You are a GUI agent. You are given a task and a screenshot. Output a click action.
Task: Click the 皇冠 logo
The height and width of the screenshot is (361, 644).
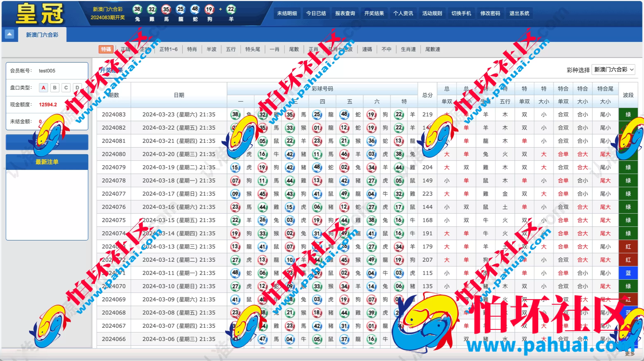point(40,13)
